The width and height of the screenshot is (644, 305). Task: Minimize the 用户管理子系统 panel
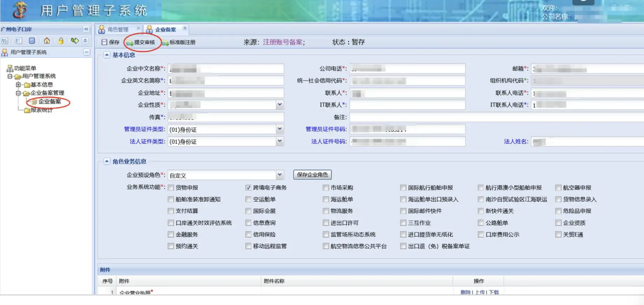86,52
